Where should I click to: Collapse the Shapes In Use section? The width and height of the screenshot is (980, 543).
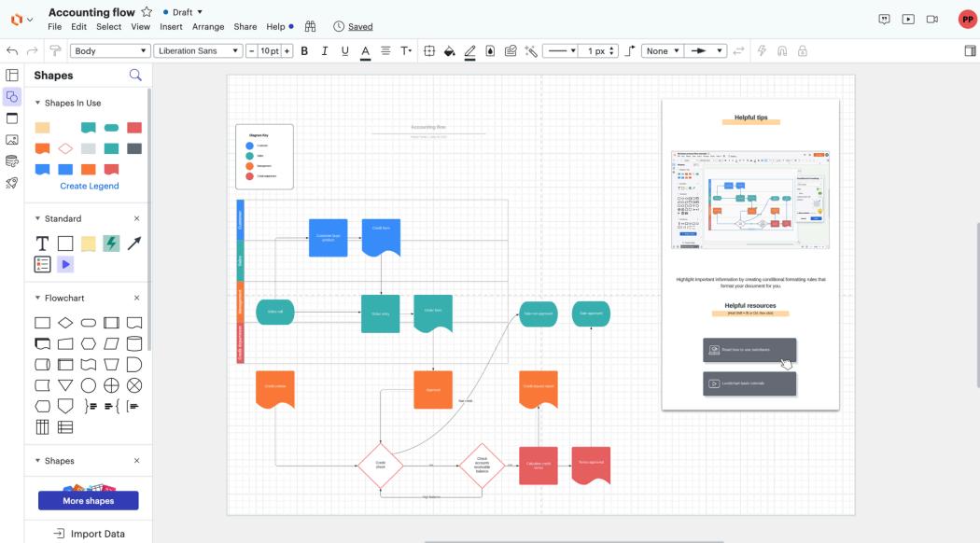pos(37,103)
